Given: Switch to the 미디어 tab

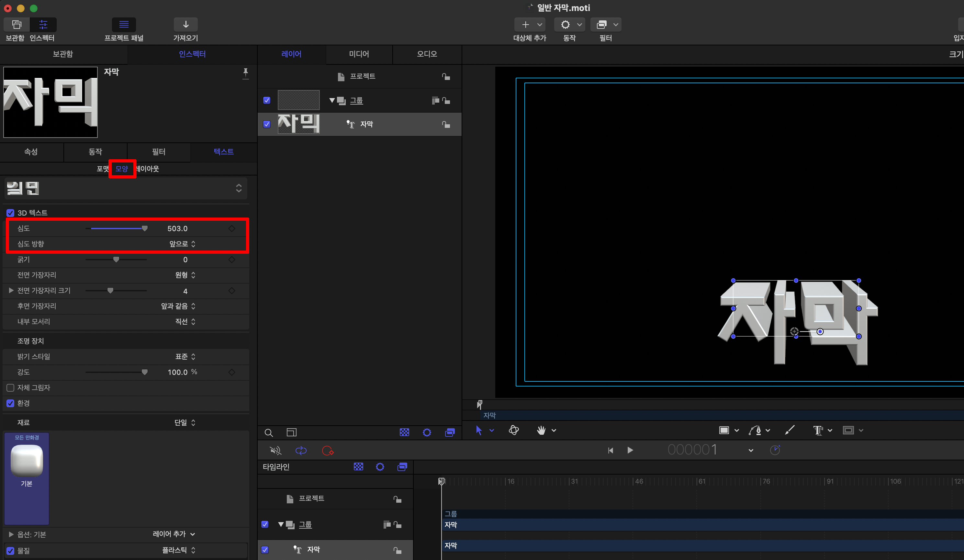Looking at the screenshot, I should point(359,54).
